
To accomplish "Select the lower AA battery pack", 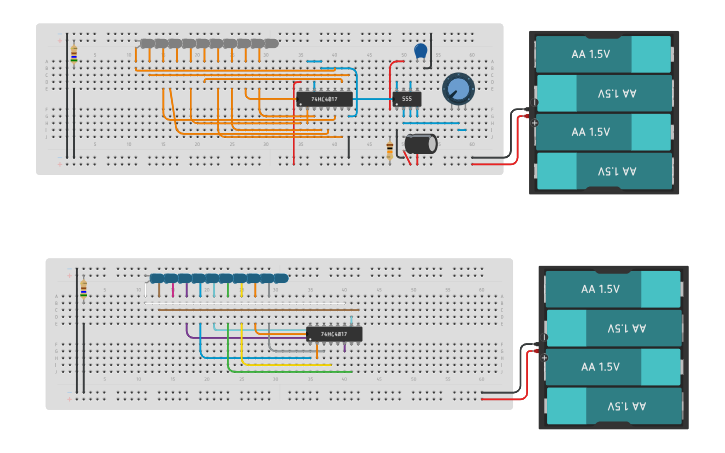I will coord(614,347).
